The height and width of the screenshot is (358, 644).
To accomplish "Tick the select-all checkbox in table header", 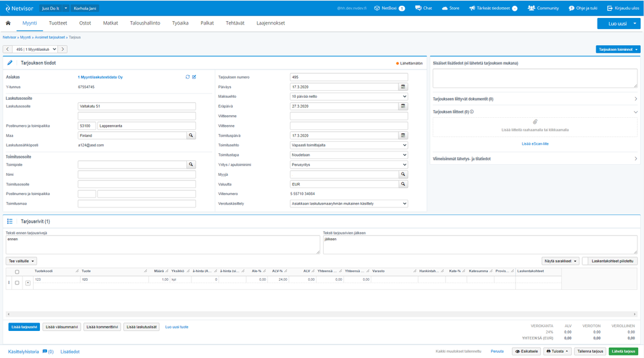I will pyautogui.click(x=17, y=272).
